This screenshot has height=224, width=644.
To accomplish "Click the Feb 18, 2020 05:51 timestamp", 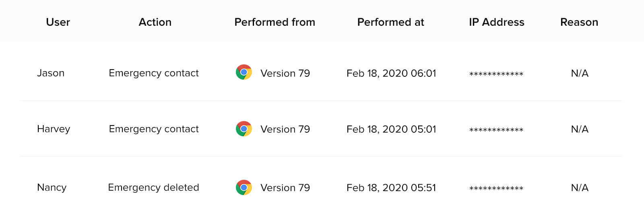I will coord(391,188).
